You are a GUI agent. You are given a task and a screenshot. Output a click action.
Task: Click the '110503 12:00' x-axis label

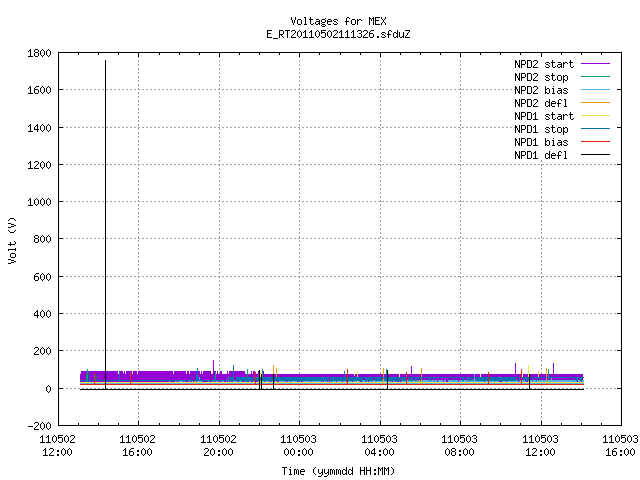coord(540,446)
